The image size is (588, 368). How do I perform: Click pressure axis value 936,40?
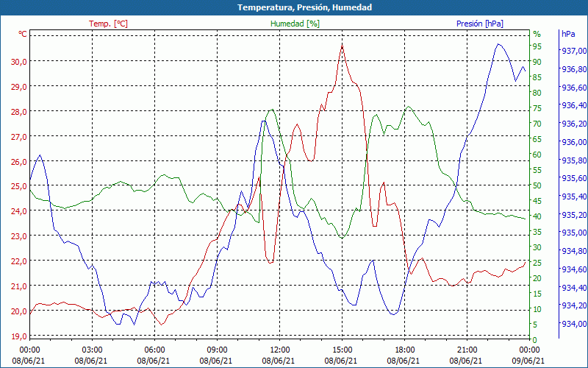(x=573, y=105)
